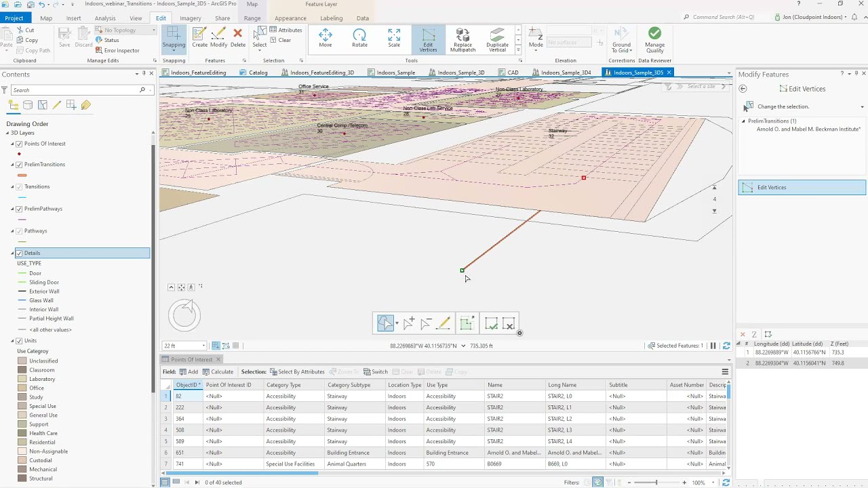Toggle Transitions layer visibility
868x488 pixels.
[x=19, y=187]
